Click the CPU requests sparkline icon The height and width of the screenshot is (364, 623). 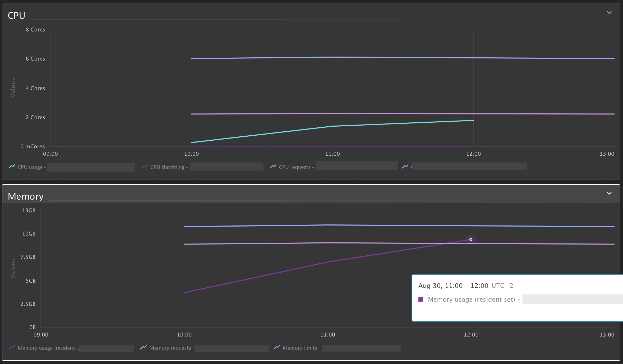point(273,167)
